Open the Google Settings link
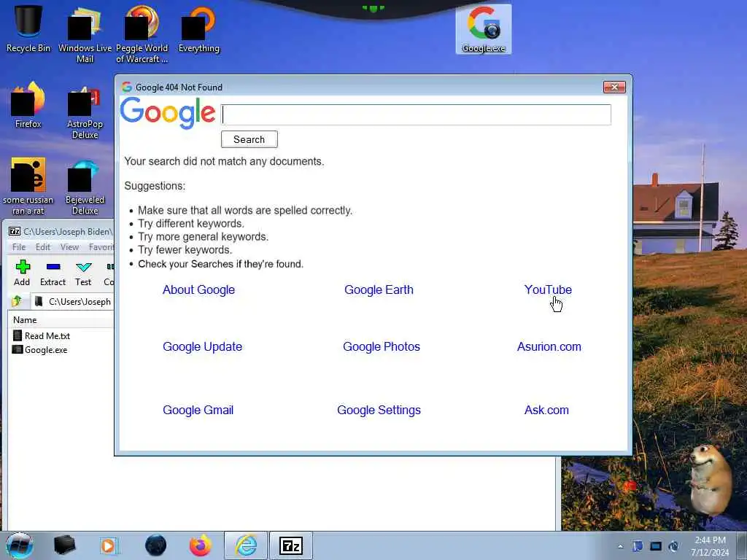Image resolution: width=747 pixels, height=560 pixels. click(379, 410)
